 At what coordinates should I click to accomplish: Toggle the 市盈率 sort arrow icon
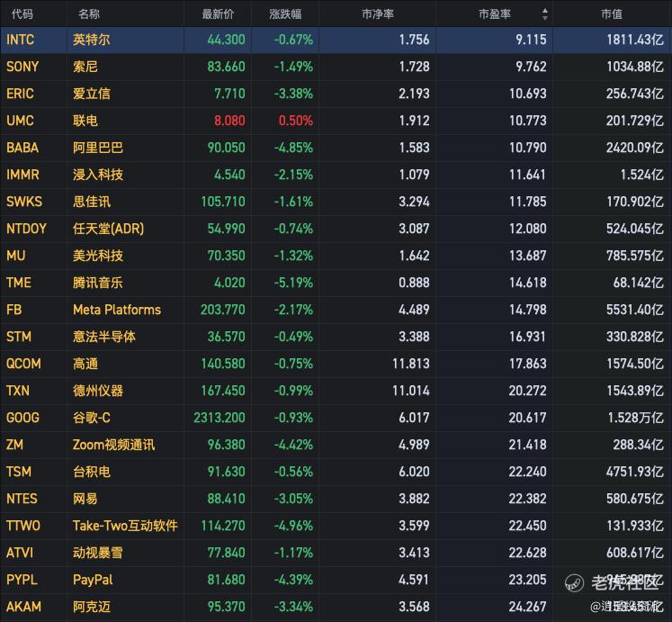pos(545,14)
